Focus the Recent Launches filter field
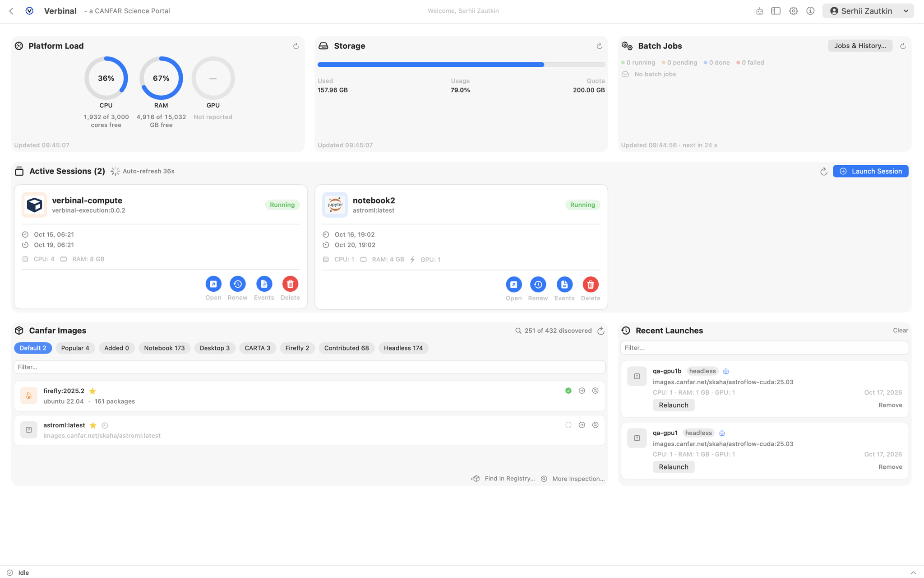This screenshot has height=578, width=924. pos(764,348)
